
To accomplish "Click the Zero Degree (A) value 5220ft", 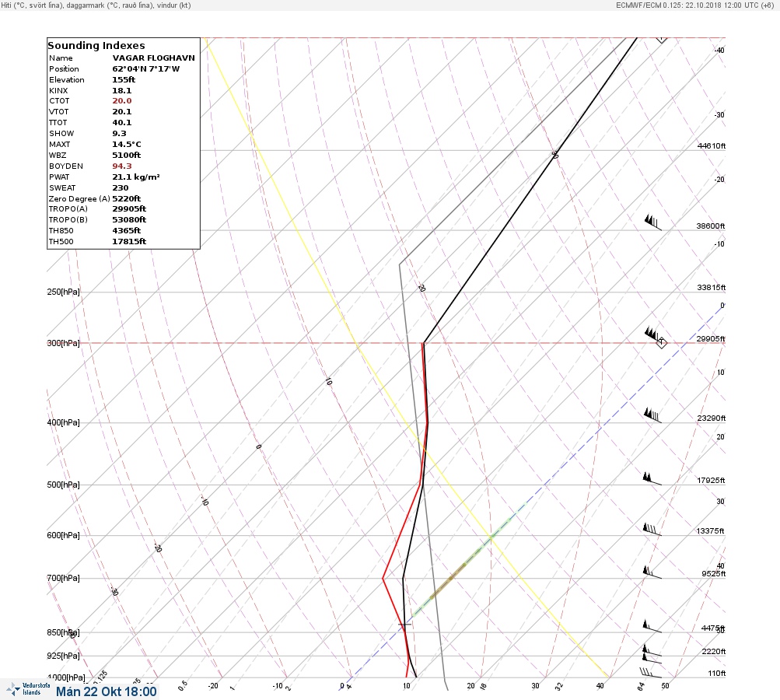I will point(126,198).
